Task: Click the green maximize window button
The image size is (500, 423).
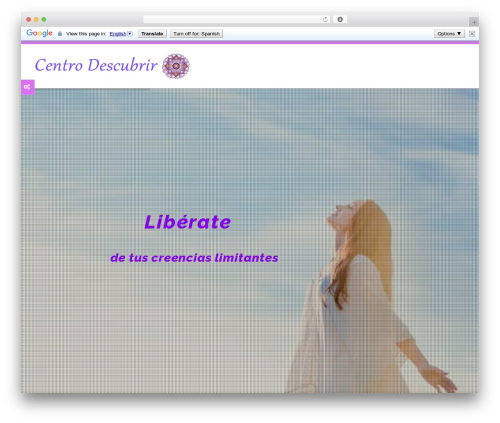Action: coord(44,20)
